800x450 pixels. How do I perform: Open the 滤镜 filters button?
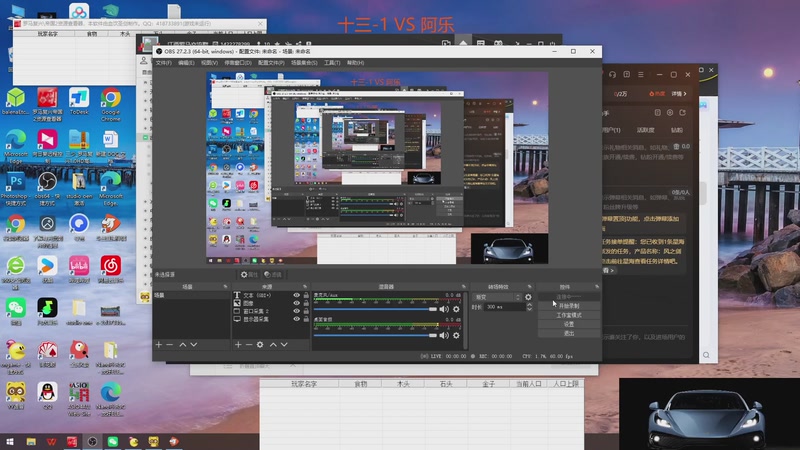[273, 274]
